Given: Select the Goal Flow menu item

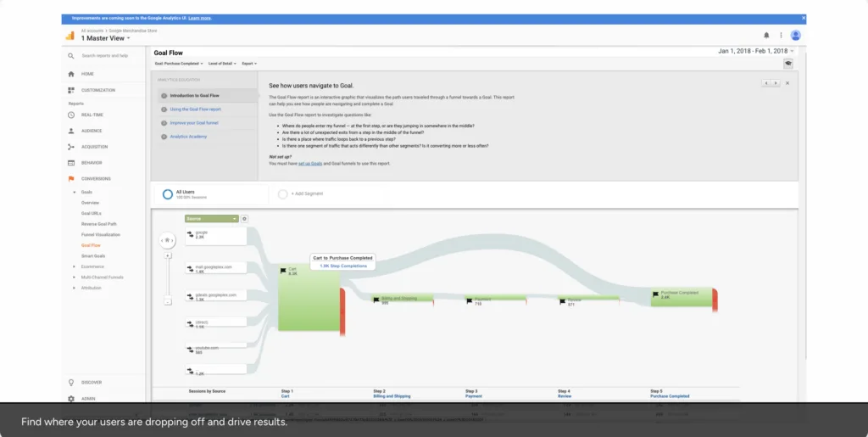Looking at the screenshot, I should [x=91, y=245].
